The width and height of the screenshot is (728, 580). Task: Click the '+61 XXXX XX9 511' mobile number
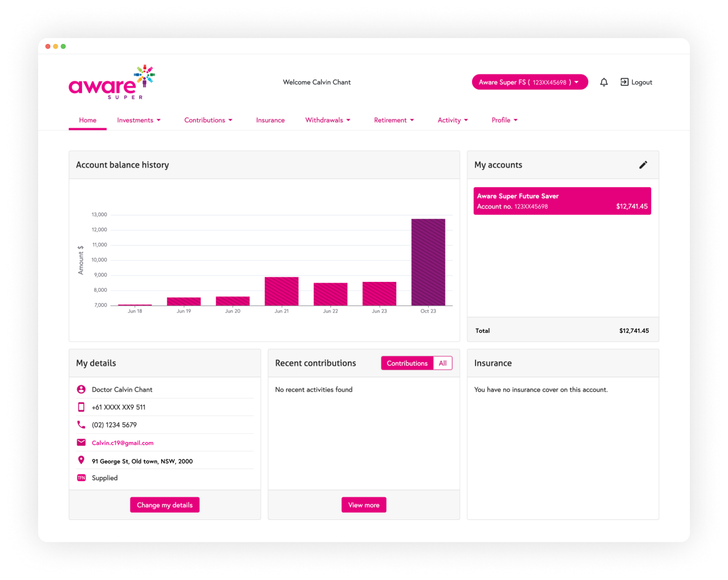[118, 407]
